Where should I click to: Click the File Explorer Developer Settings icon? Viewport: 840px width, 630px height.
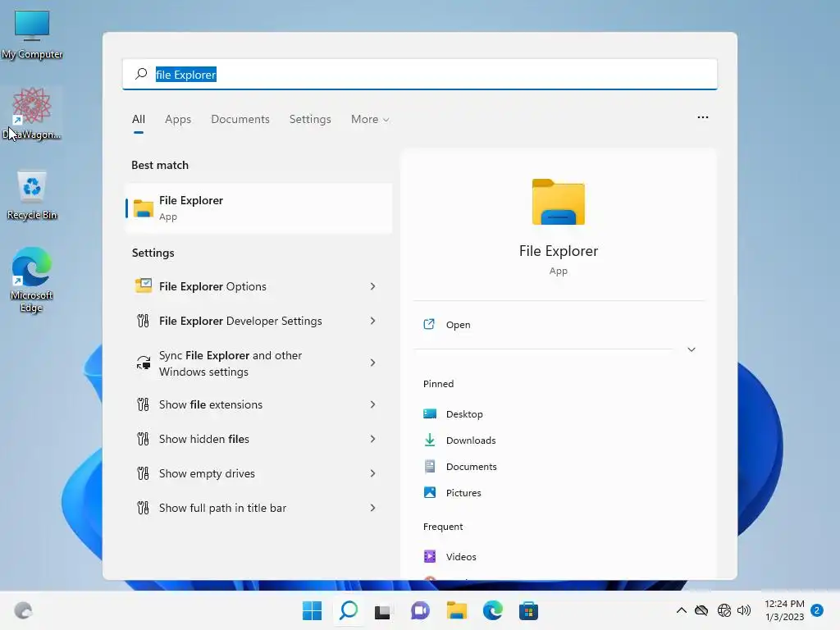[143, 321]
